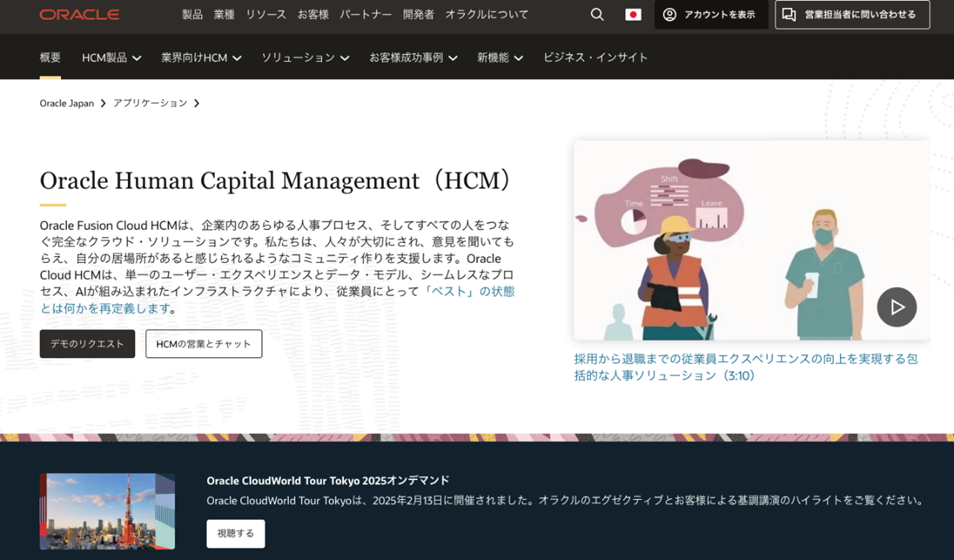Viewport: 954px width, 560px height.
Task: Play the HCM overview video
Action: [897, 307]
